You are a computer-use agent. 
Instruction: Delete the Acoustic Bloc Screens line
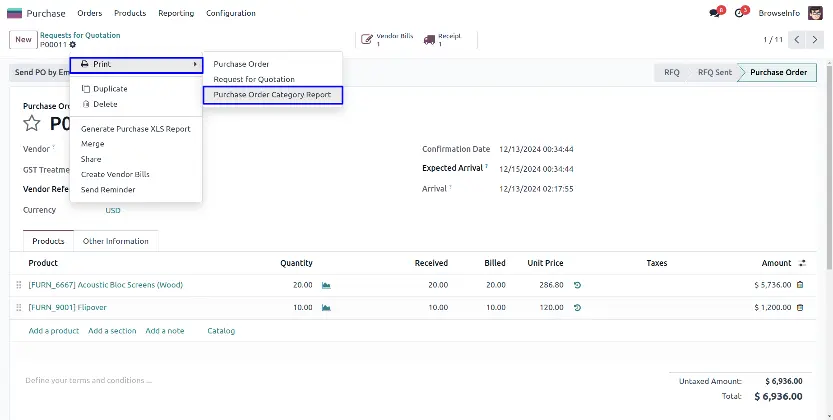pyautogui.click(x=799, y=285)
